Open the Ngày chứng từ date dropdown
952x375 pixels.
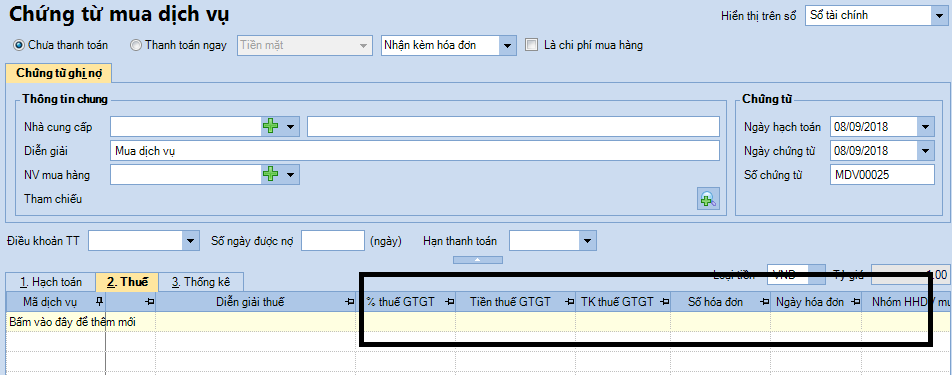(x=925, y=150)
